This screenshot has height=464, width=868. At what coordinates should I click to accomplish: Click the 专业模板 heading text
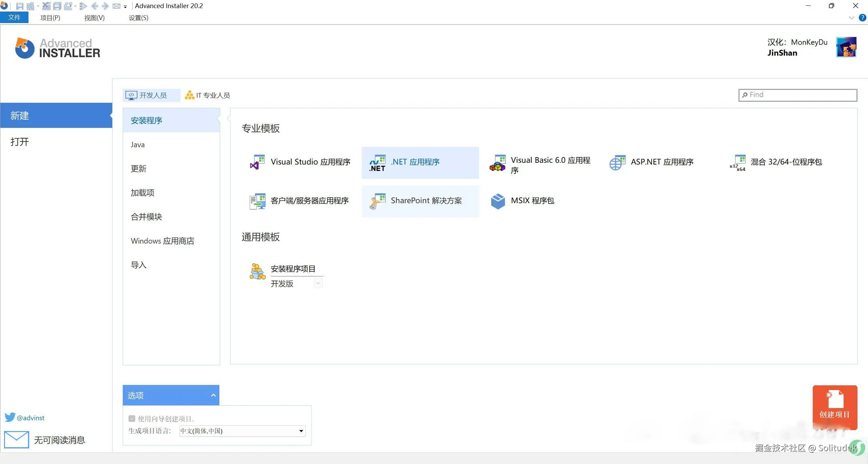point(260,128)
